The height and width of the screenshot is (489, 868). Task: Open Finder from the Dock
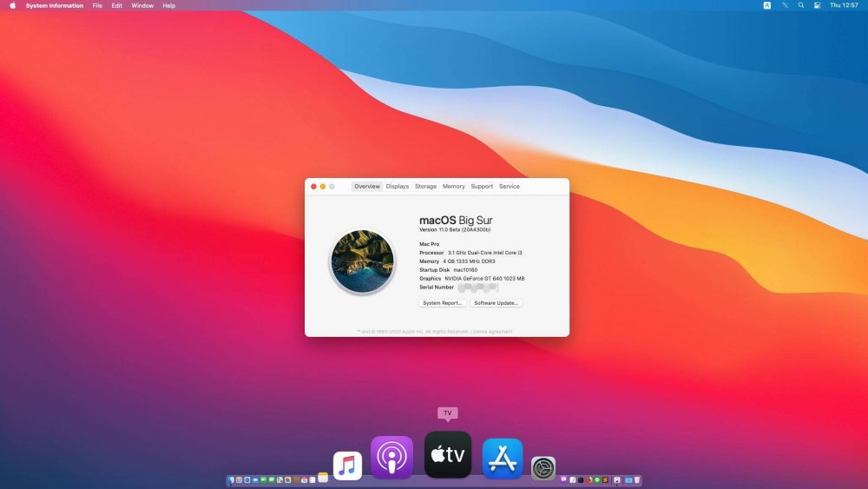pyautogui.click(x=231, y=479)
